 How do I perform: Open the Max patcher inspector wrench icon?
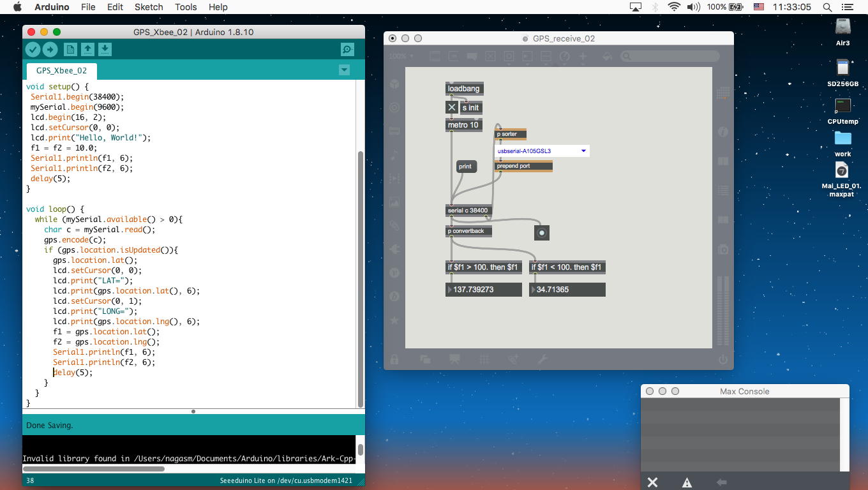542,359
